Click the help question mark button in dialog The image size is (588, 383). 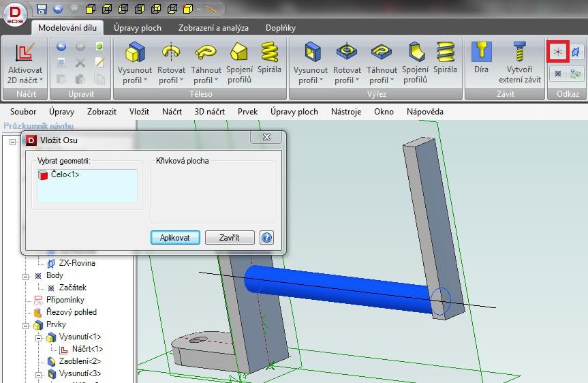tap(266, 237)
